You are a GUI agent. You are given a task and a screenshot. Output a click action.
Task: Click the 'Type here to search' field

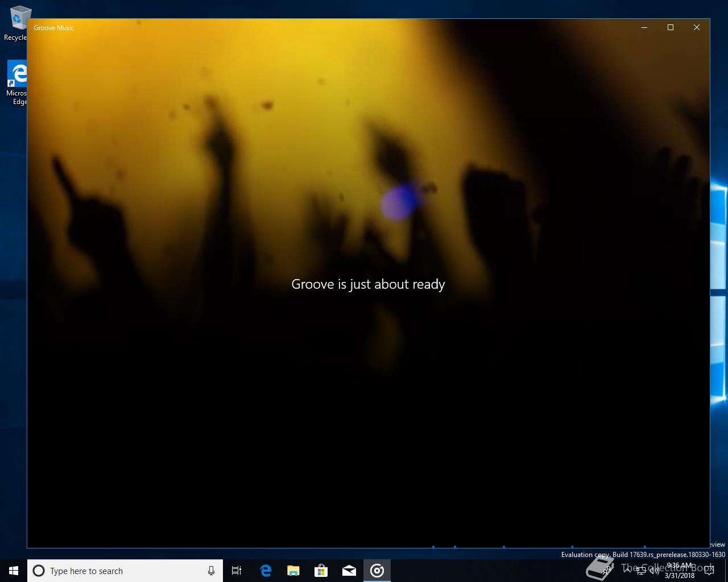coord(125,571)
